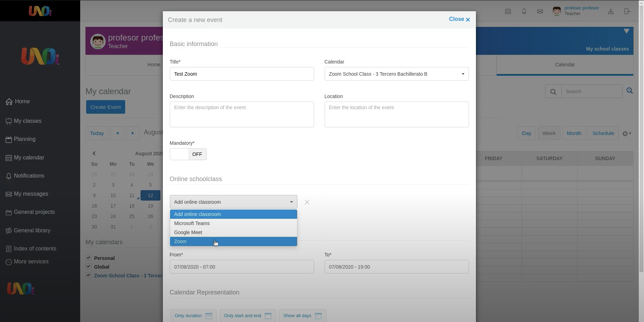Open the calendar icon in top bar

(x=508, y=12)
